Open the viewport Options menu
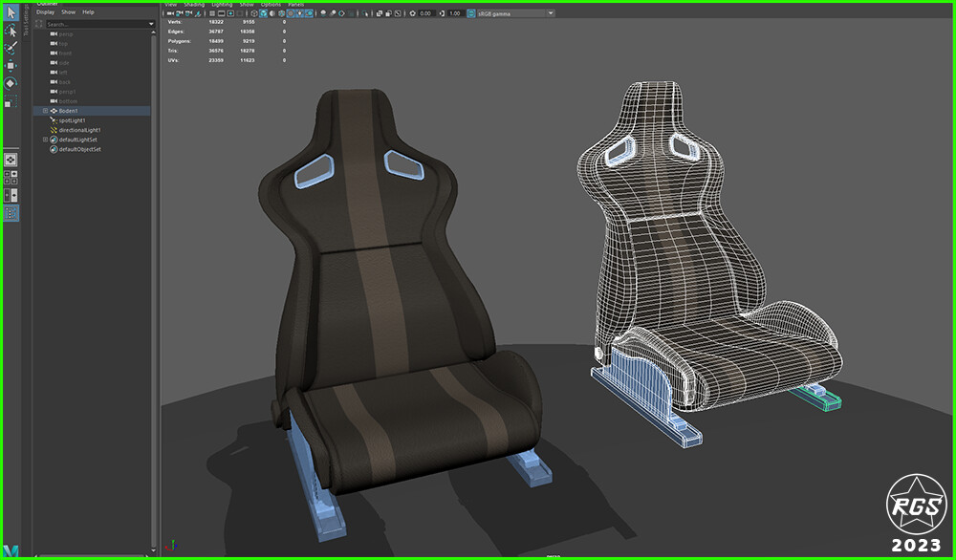The width and height of the screenshot is (956, 560). pyautogui.click(x=271, y=4)
